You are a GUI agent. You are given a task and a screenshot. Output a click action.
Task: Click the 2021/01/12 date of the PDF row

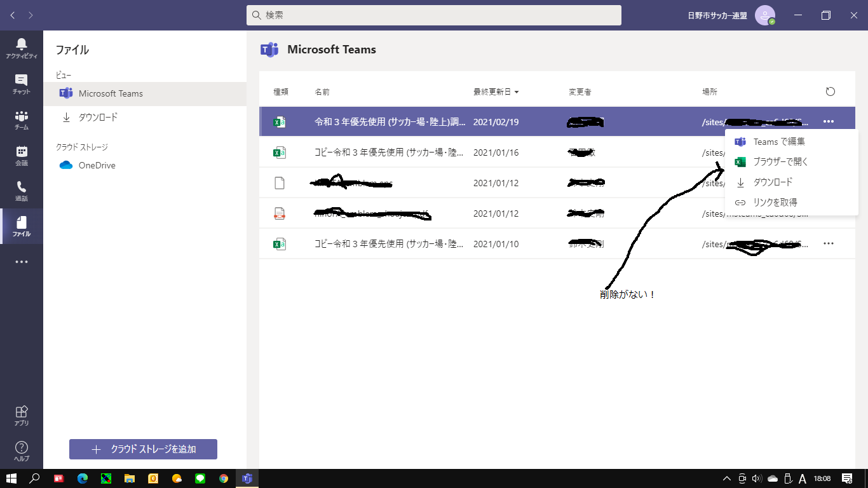pos(496,213)
